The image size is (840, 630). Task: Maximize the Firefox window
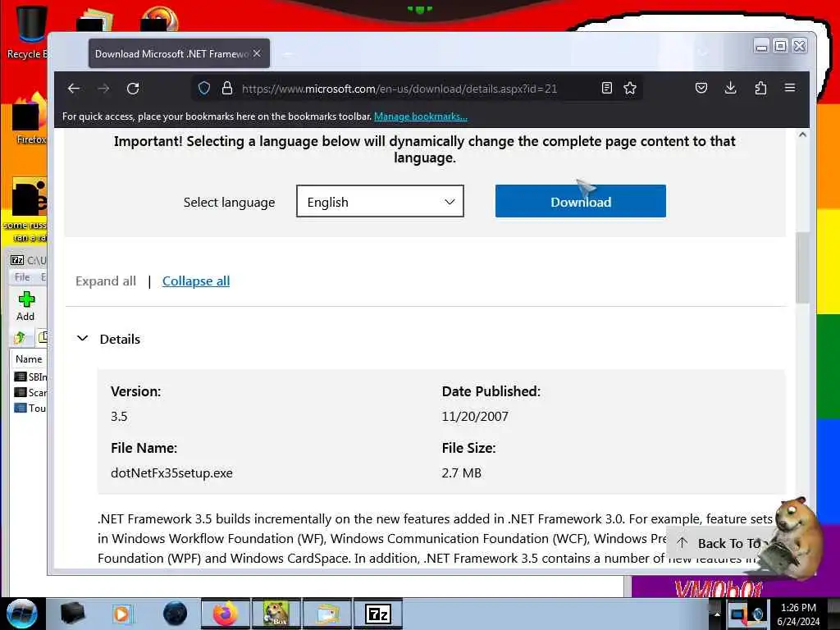tap(781, 47)
